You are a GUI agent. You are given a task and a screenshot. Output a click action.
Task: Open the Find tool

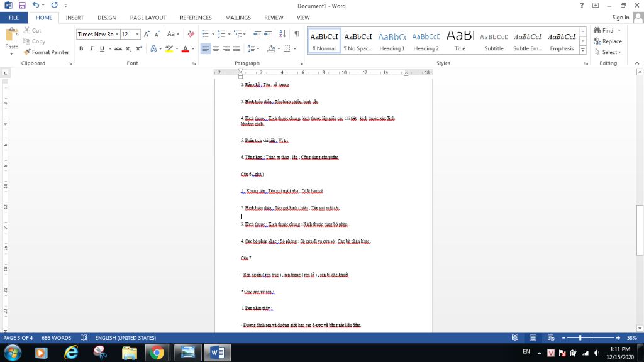tap(603, 30)
